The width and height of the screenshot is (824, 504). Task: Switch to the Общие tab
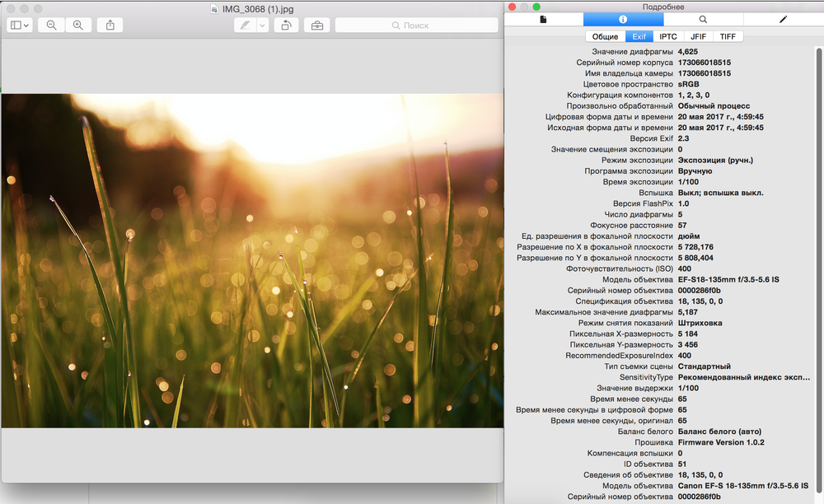[x=605, y=36]
